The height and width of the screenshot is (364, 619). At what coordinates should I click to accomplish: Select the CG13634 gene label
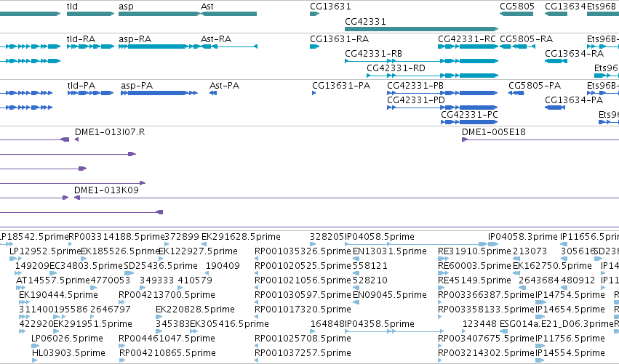pos(565,7)
